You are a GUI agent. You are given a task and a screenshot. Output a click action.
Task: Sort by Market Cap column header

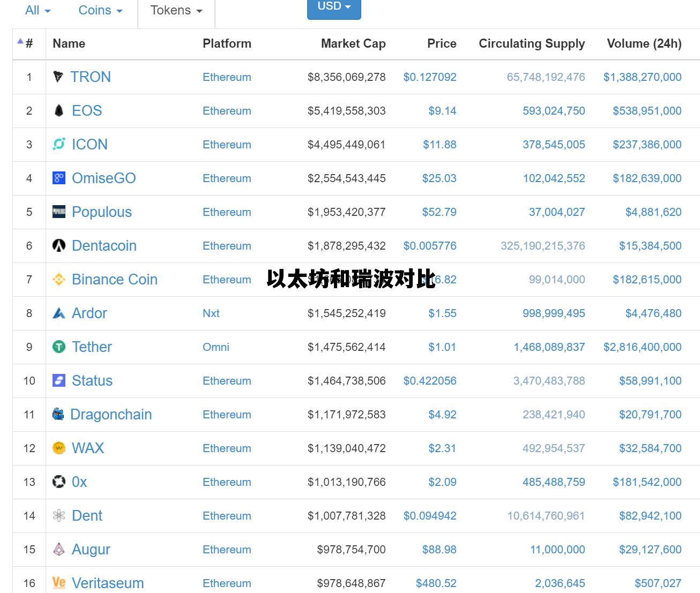click(x=353, y=43)
